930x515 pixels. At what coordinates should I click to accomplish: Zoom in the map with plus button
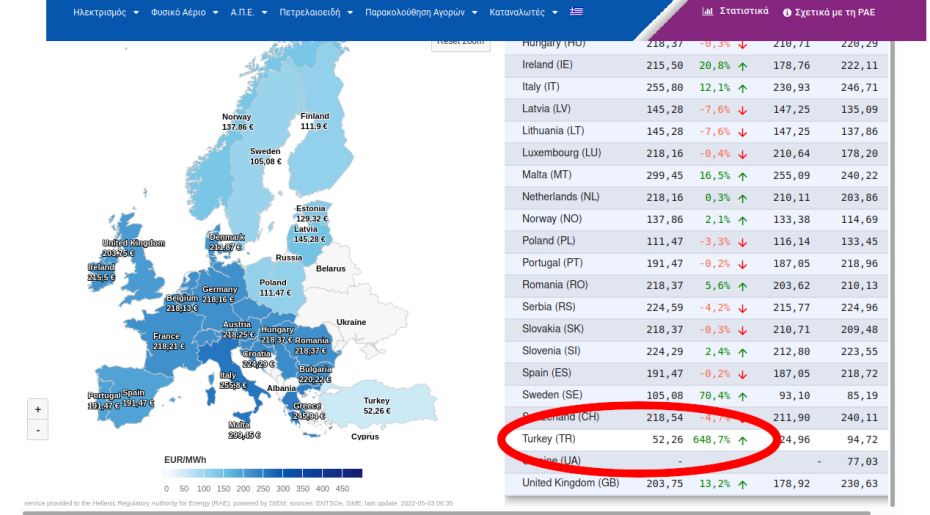click(x=38, y=409)
